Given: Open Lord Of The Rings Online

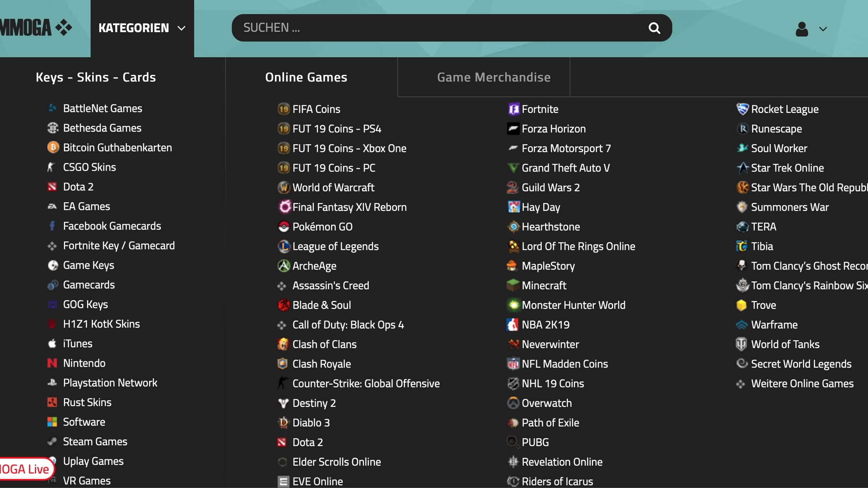Looking at the screenshot, I should (x=579, y=246).
